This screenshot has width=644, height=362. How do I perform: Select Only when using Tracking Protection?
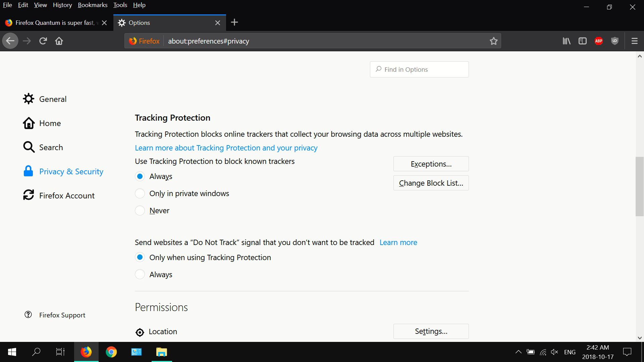tap(140, 257)
